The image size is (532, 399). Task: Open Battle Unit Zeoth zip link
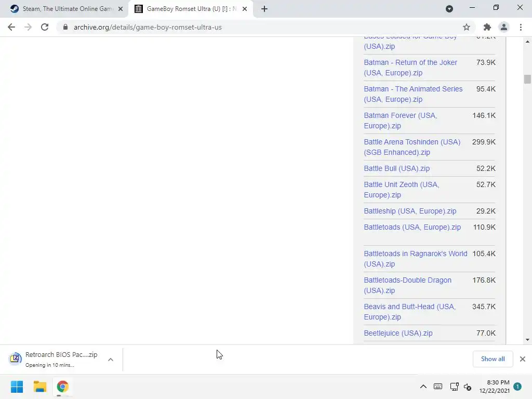402,190
